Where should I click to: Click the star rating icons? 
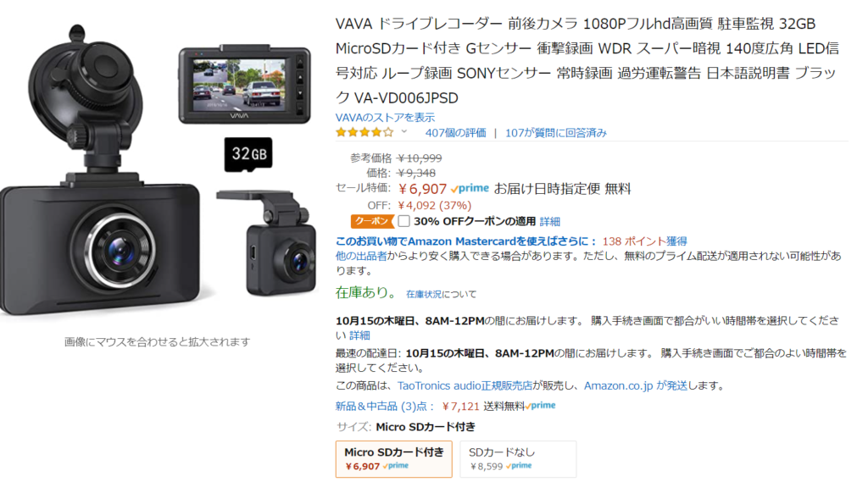click(364, 132)
